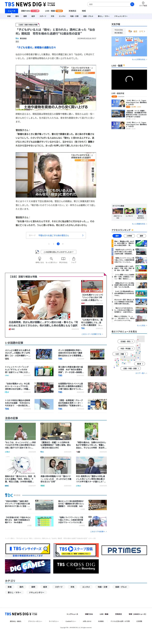
Task: Click the シノキャリ original video icon
Action: pyautogui.click(x=129, y=211)
